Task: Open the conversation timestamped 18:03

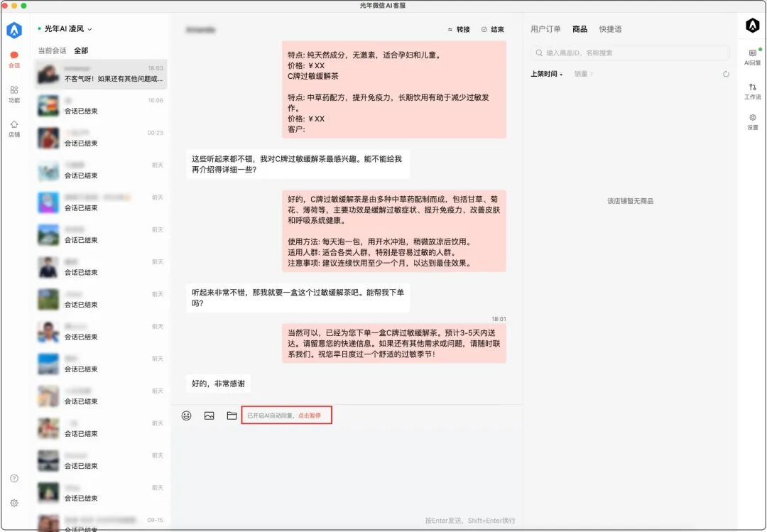Action: tap(101, 74)
